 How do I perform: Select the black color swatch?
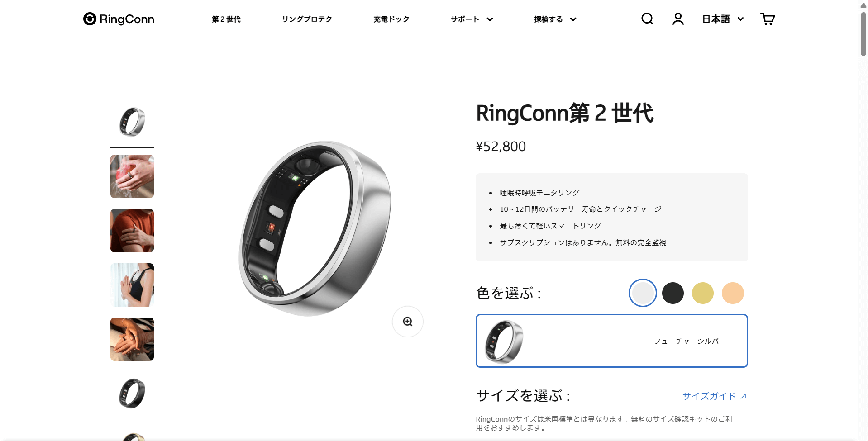coord(673,293)
